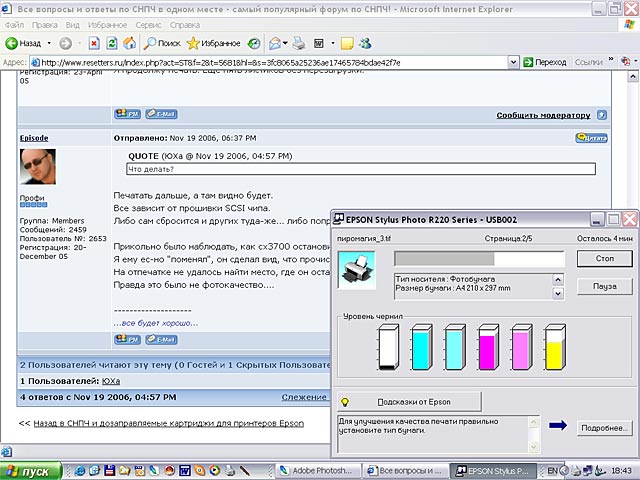Click the page scrollbar up arrow
This screenshot has width=640, height=480.
pos(633,76)
